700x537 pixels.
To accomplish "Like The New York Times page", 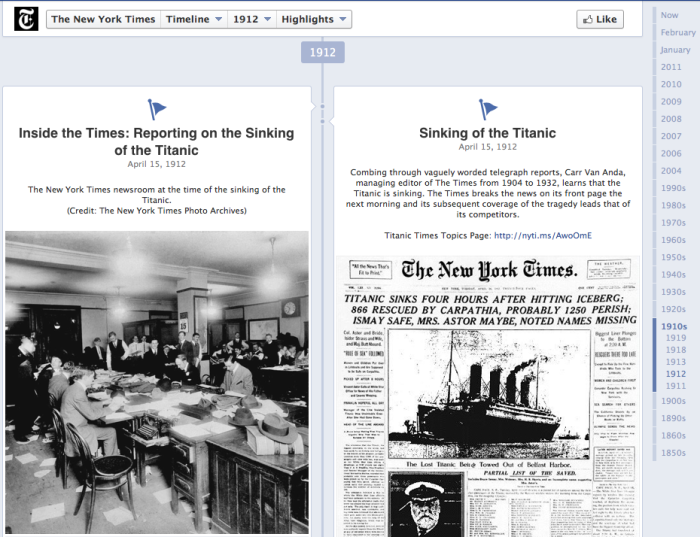I will 600,19.
